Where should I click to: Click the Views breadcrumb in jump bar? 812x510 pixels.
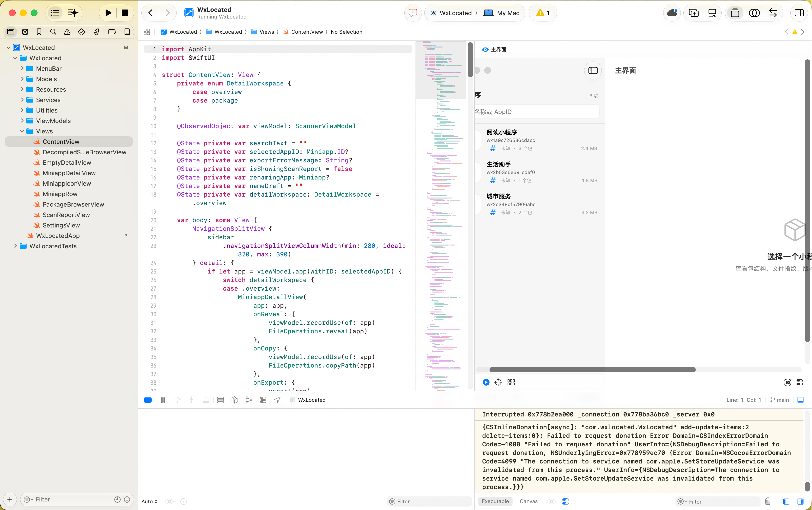[x=263, y=32]
